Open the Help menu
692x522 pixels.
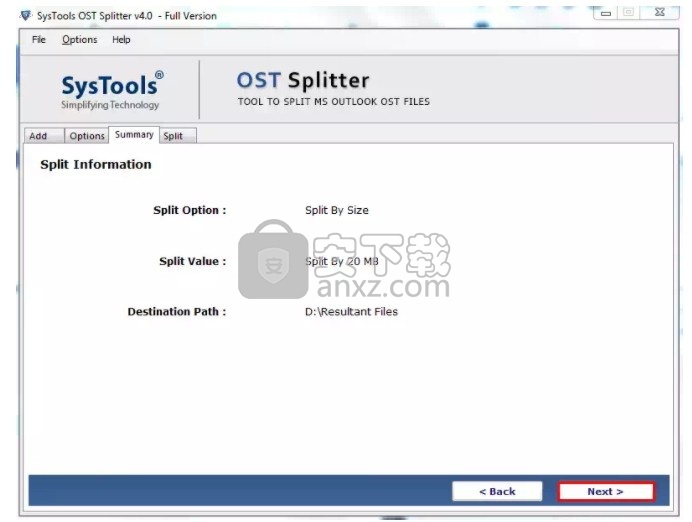tap(121, 40)
